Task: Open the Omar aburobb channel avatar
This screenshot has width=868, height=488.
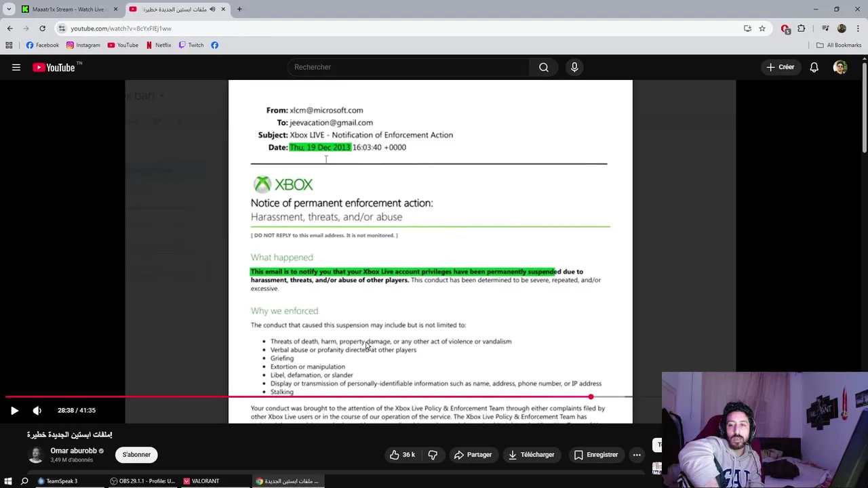Action: coord(36,455)
